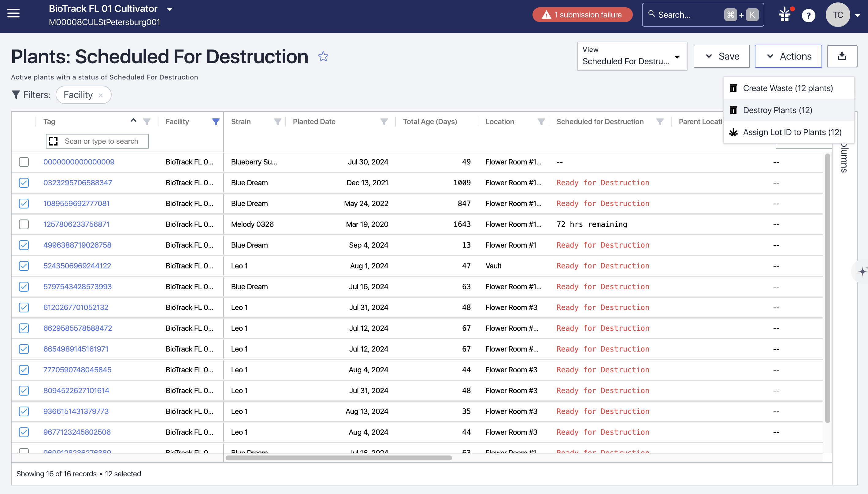Click the funnel icon next to Filters
Viewport: 868px width, 494px height.
16,95
